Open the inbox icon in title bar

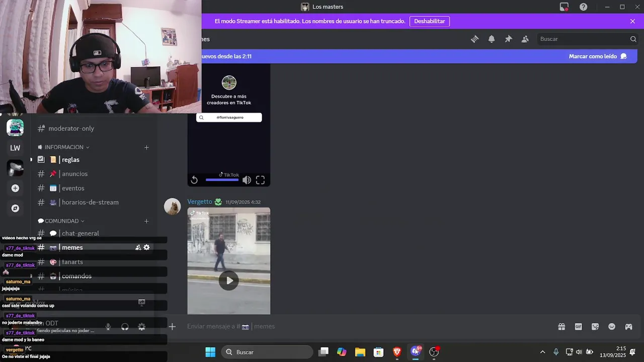564,7
